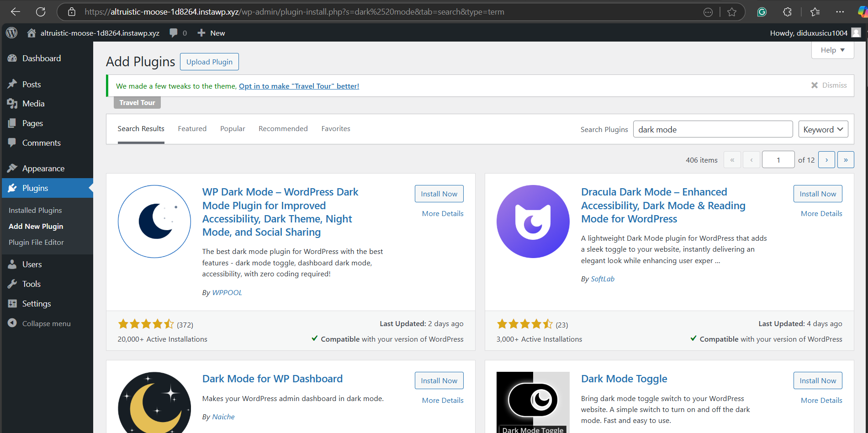The image size is (868, 433).
Task: Switch to Popular plugins tab
Action: pos(233,129)
